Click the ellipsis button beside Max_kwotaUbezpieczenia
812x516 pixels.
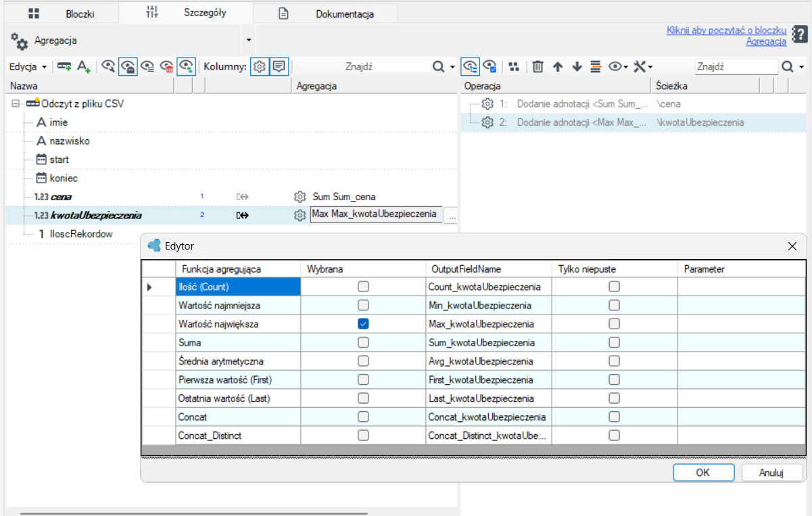[452, 216]
